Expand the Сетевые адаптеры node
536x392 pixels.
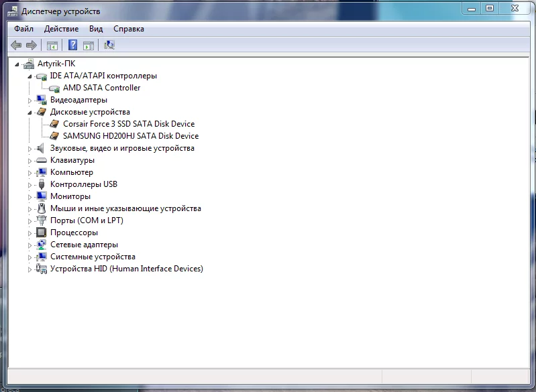(x=30, y=245)
